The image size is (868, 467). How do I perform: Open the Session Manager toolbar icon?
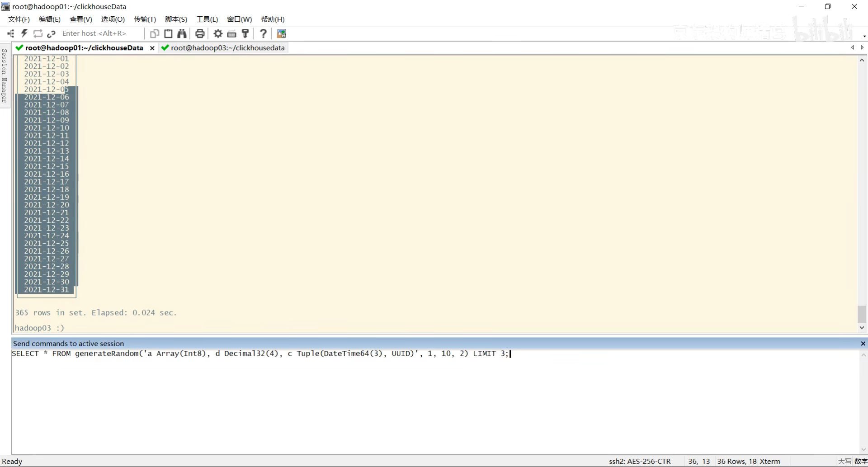[x=11, y=33]
